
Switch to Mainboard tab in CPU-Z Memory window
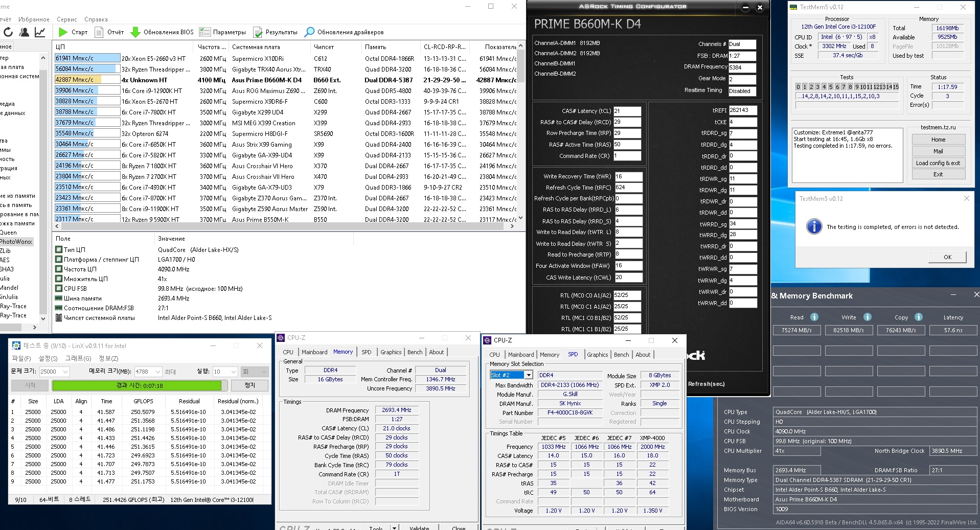[x=314, y=352]
